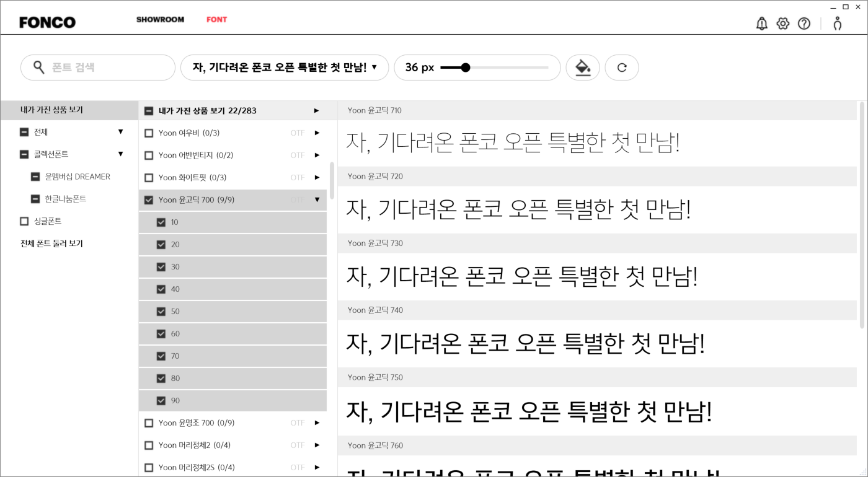
Task: Expand the Yoon 윤명조 700 family arrow
Action: coord(317,423)
